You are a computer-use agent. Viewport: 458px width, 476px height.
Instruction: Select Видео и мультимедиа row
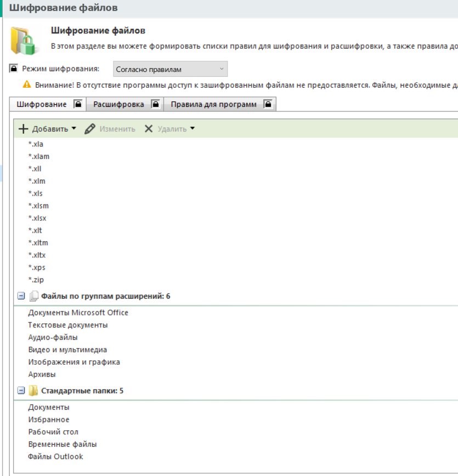236,350
